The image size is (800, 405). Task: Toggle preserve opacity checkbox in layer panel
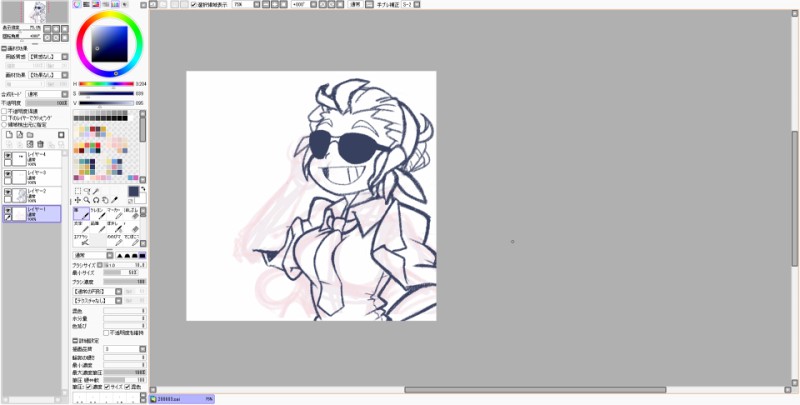pyautogui.click(x=4, y=111)
